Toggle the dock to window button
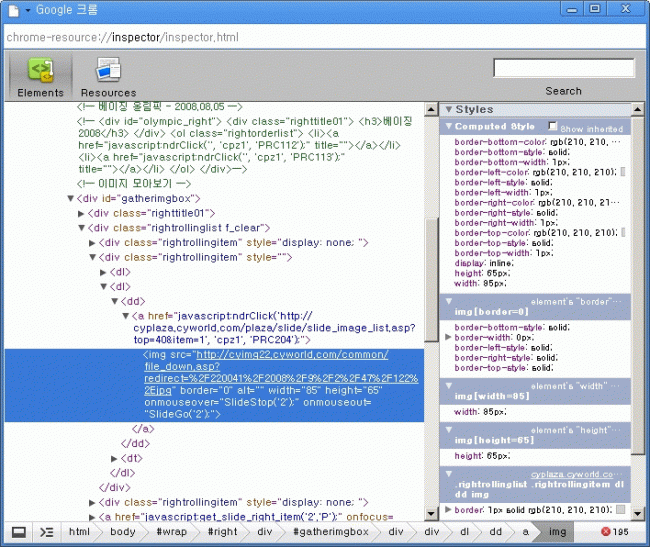 [x=19, y=532]
